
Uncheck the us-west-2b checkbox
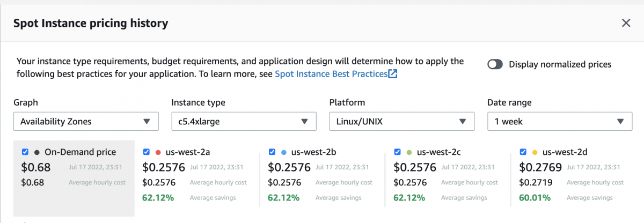coord(272,152)
